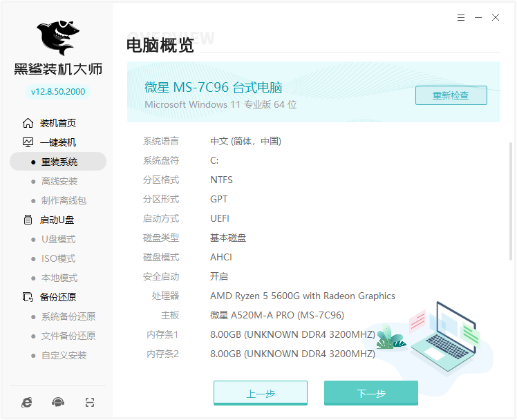Click the 微星 A520M-A PRO motherboard text
The width and height of the screenshot is (517, 420).
coord(277,315)
